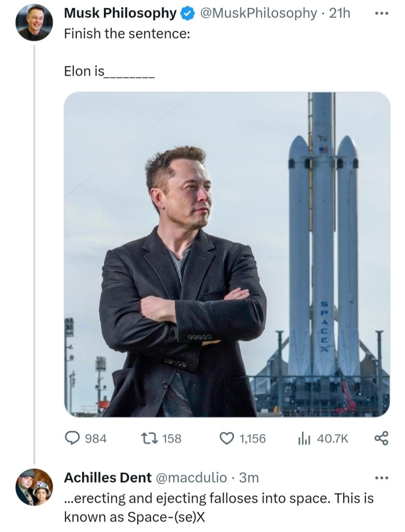
Task: Open @MuskPhilosophy handle link
Action: tap(258, 14)
